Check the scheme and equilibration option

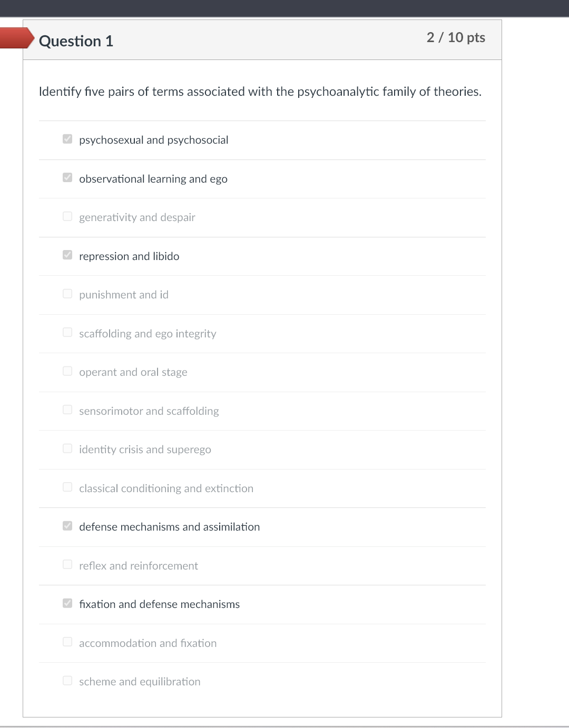(67, 680)
